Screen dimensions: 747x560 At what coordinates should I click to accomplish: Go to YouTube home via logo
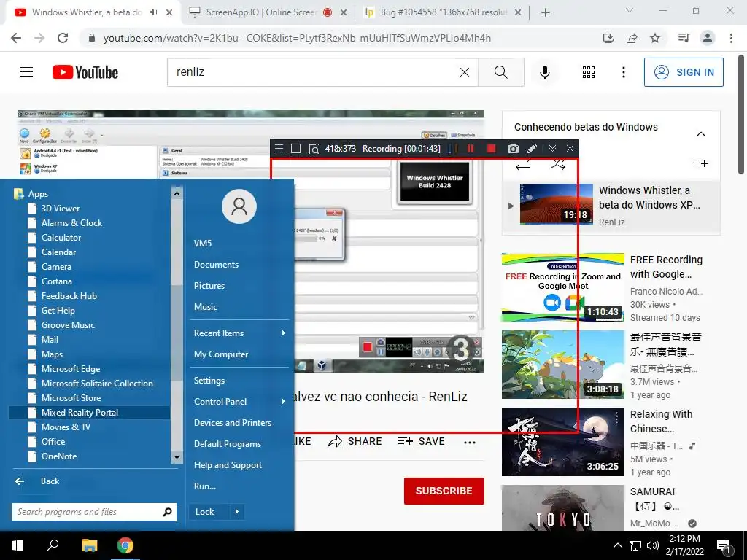pos(85,72)
